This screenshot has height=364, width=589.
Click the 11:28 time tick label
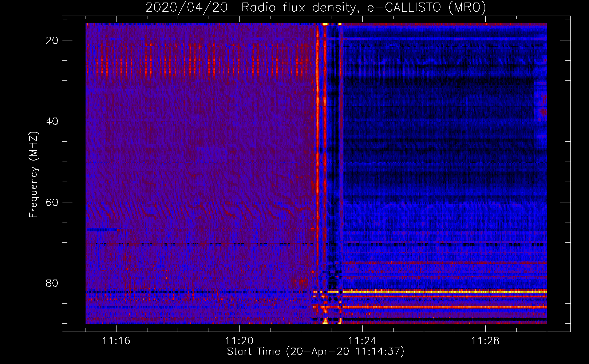click(x=485, y=341)
